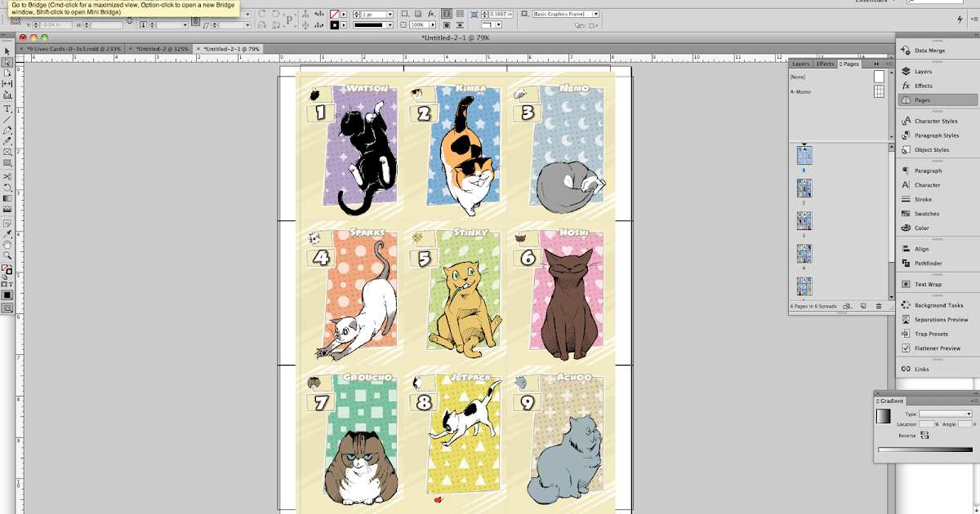This screenshot has height=514, width=980.
Task: Click the gradient ramp bar
Action: (x=925, y=450)
